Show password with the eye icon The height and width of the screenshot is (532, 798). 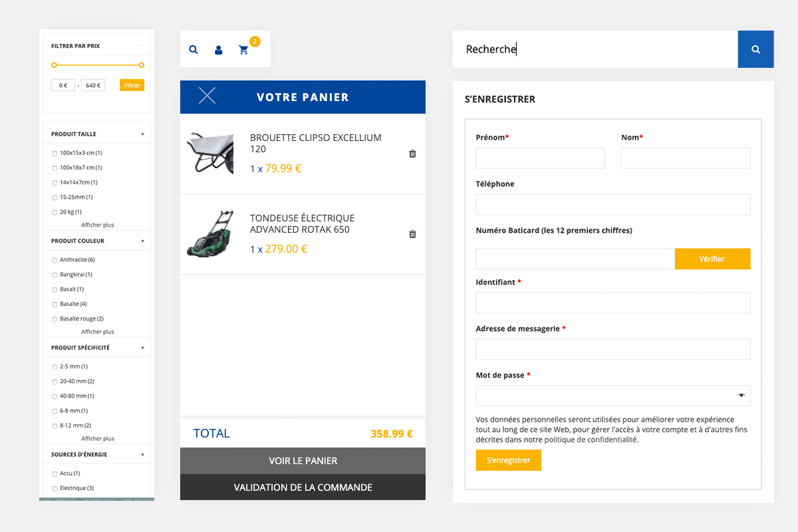741,396
